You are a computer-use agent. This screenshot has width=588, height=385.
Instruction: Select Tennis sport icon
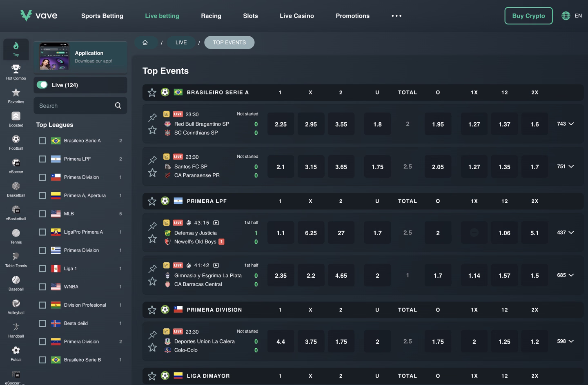click(x=16, y=233)
